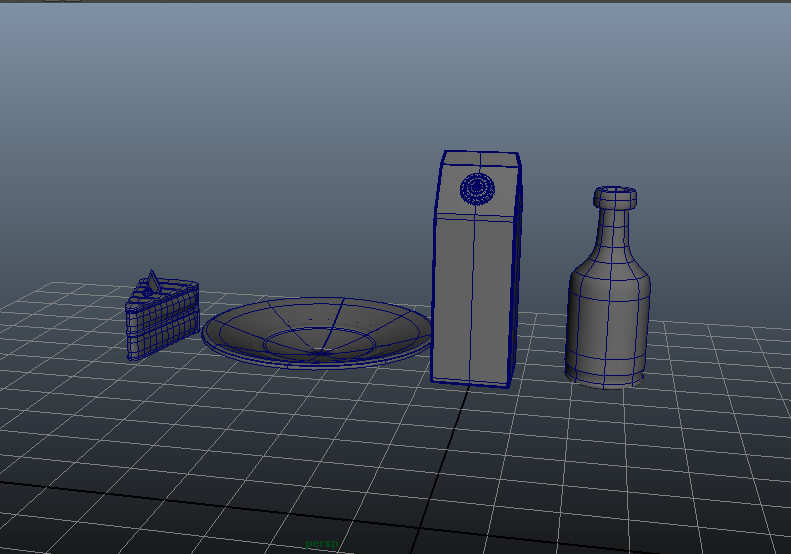Select the bottle model on the right
Image resolution: width=791 pixels, height=554 pixels.
(x=607, y=288)
